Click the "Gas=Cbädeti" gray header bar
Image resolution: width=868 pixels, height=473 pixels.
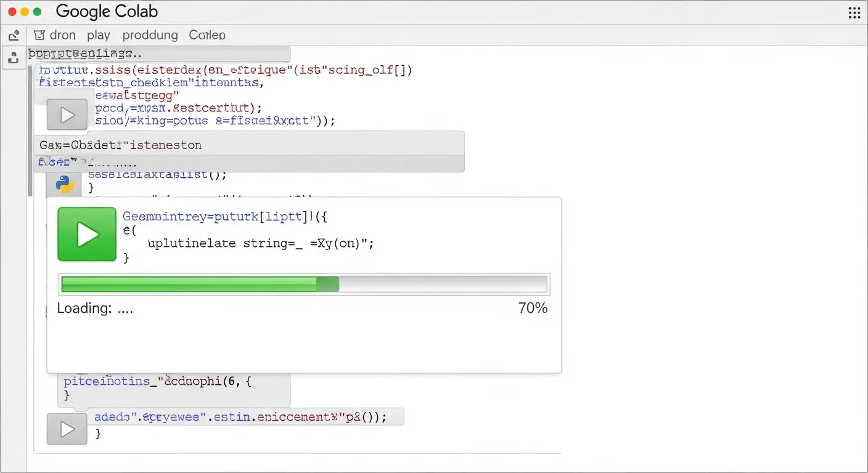point(248,145)
